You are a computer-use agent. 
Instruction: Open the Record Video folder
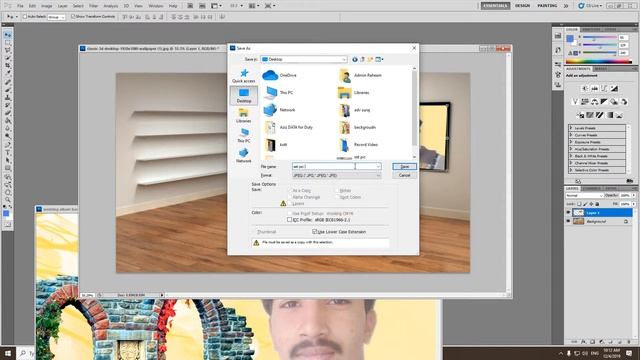click(358, 145)
